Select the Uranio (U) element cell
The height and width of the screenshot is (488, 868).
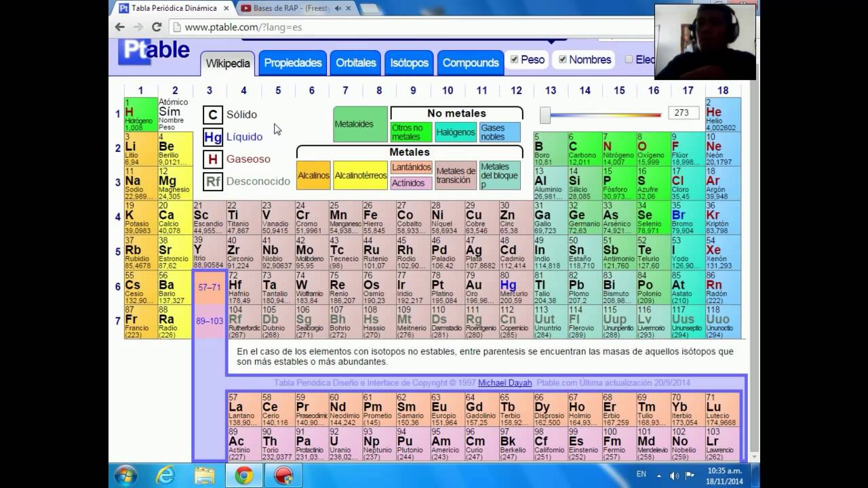[x=345, y=443]
